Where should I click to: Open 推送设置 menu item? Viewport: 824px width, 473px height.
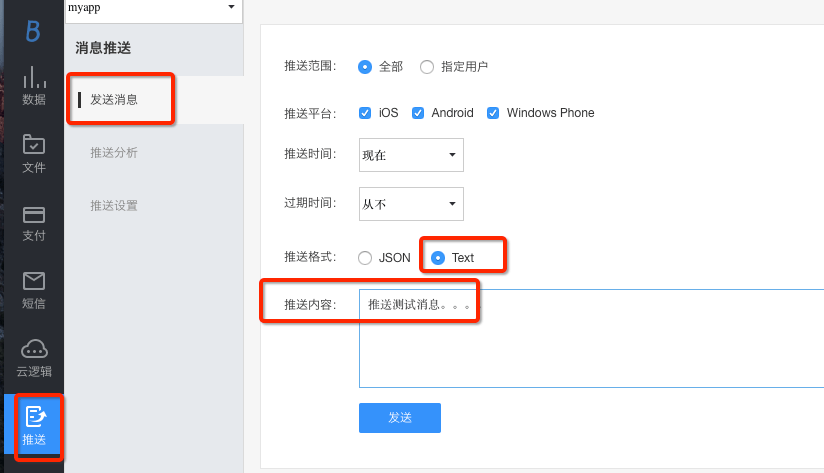(x=114, y=206)
